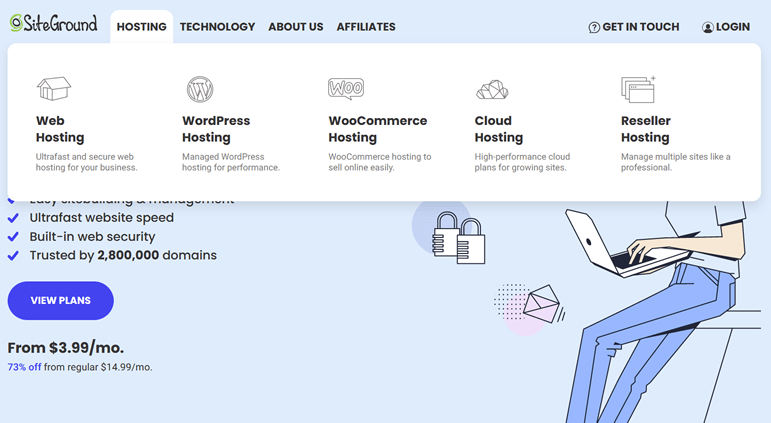The height and width of the screenshot is (423, 771).
Task: Open the Cloud Hosting heading link
Action: tap(499, 129)
